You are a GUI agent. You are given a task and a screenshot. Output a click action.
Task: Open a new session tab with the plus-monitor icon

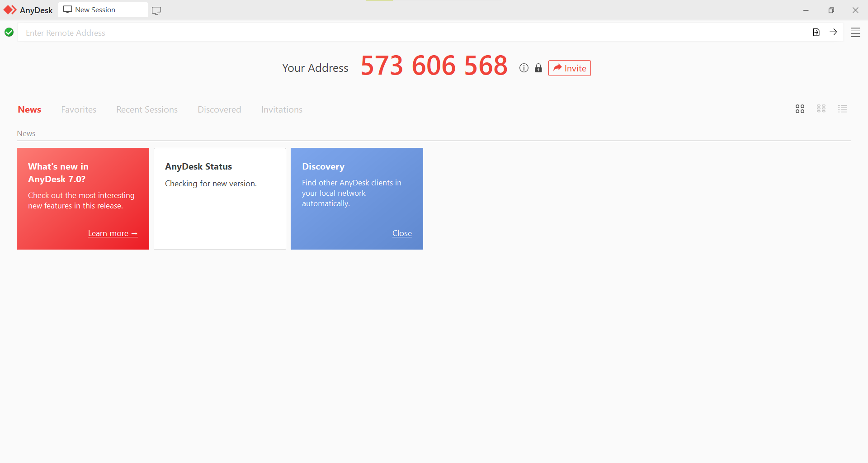point(156,10)
